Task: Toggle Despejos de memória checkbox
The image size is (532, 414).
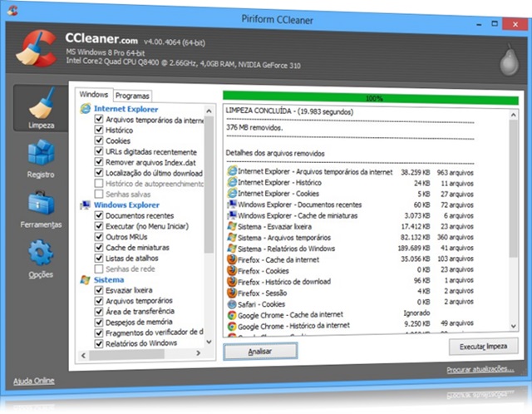Action: tap(99, 322)
